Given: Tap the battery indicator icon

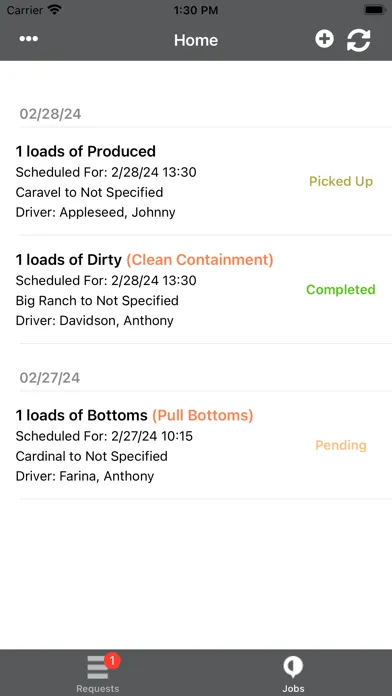Looking at the screenshot, I should [375, 10].
